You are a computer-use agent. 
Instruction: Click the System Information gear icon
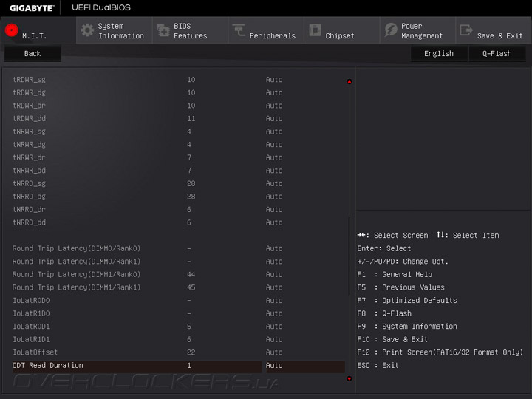[x=87, y=30]
